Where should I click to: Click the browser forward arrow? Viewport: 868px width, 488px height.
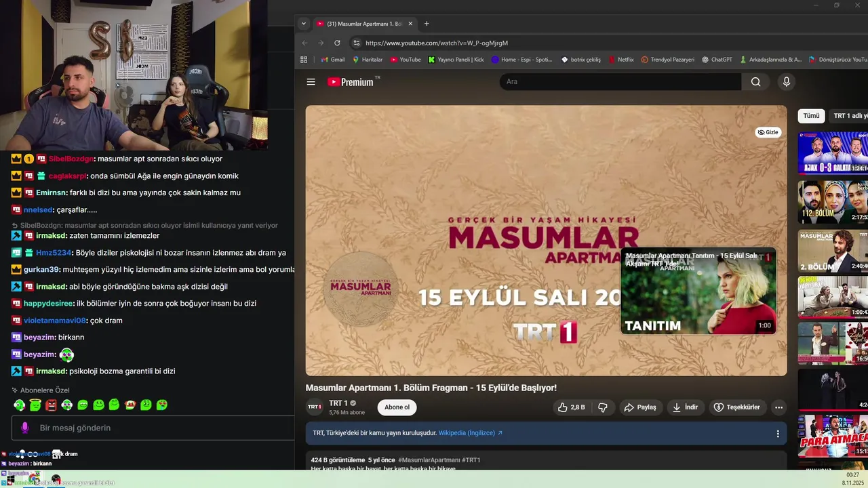pyautogui.click(x=321, y=43)
